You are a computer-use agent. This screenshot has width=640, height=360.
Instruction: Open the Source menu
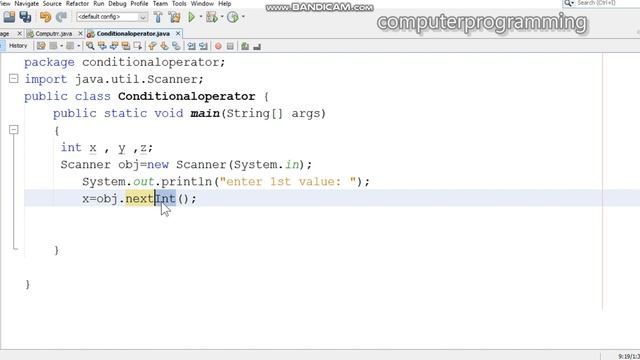click(x=52, y=4)
